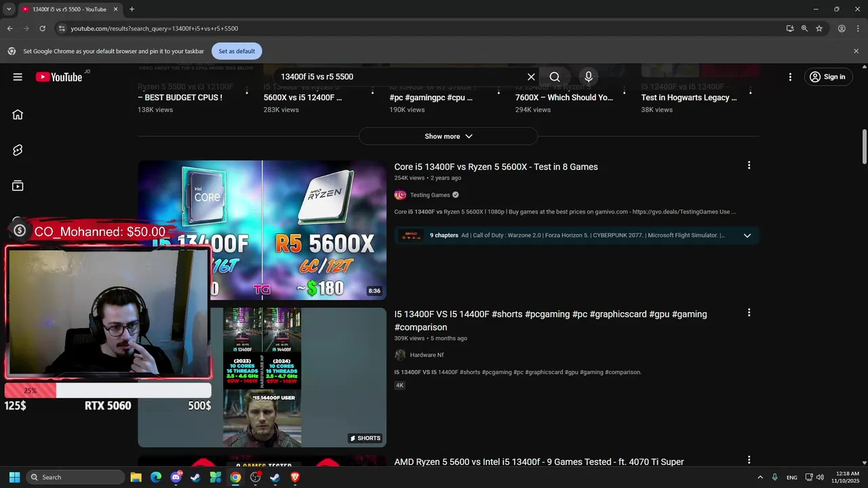Submit search with the magnifier button
This screenshot has height=488, width=868.
(555, 77)
